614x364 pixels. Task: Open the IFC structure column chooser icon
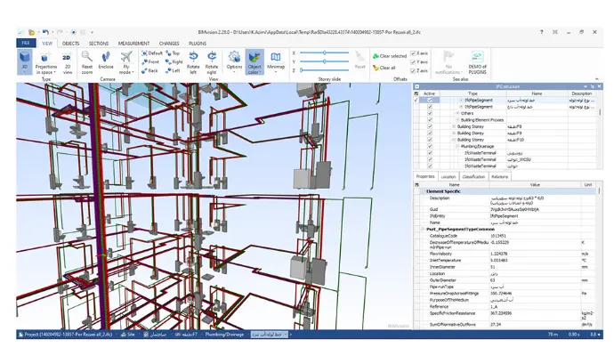pos(416,93)
